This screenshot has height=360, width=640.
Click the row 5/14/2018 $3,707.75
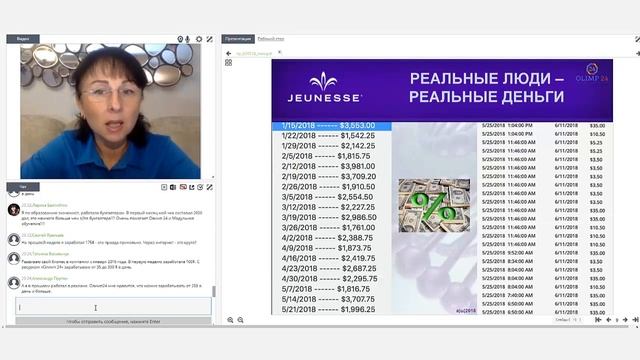tap(328, 299)
